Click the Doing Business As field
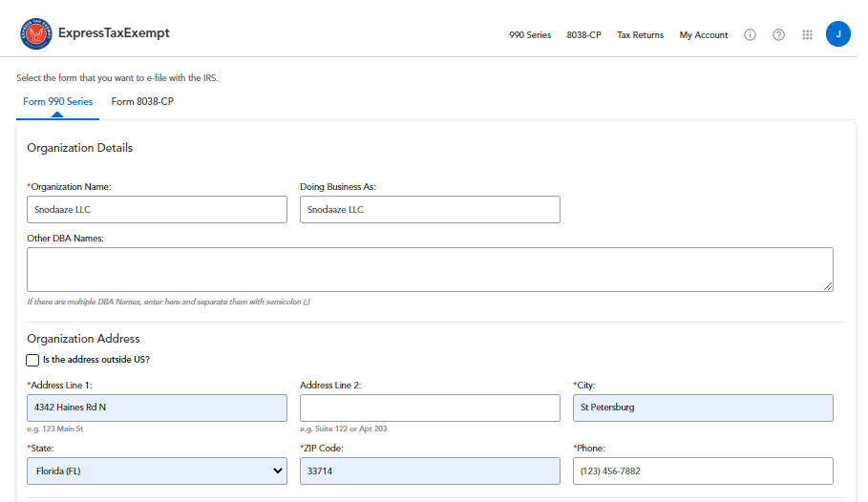Screen dimensions: 868x502 click(430, 210)
